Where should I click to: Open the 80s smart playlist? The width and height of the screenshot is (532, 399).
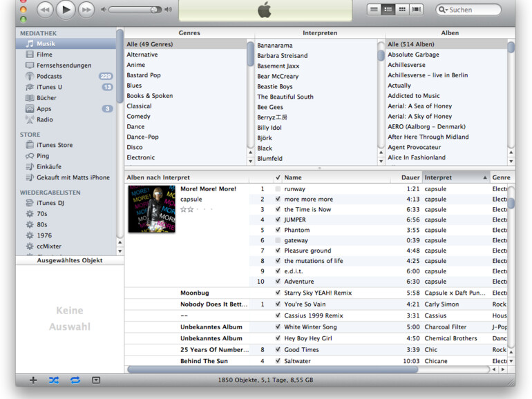pyautogui.click(x=66, y=225)
